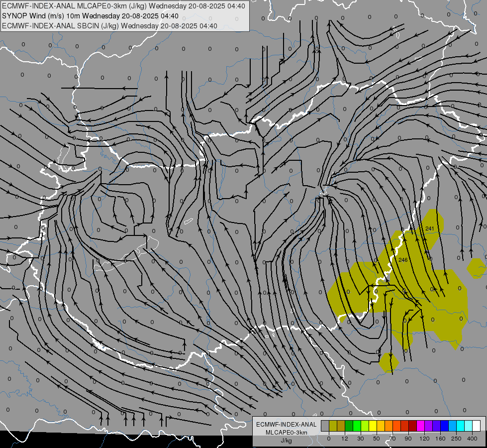Image resolution: width=487 pixels, height=448 pixels.
Task: Select the SYNOP Wind 10m title line
Action: [90, 16]
